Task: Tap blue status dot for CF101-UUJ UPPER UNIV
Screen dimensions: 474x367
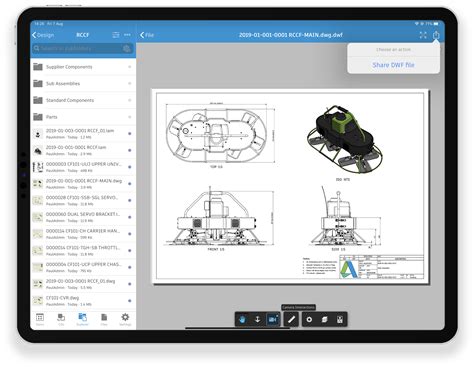Action: pyautogui.click(x=130, y=167)
